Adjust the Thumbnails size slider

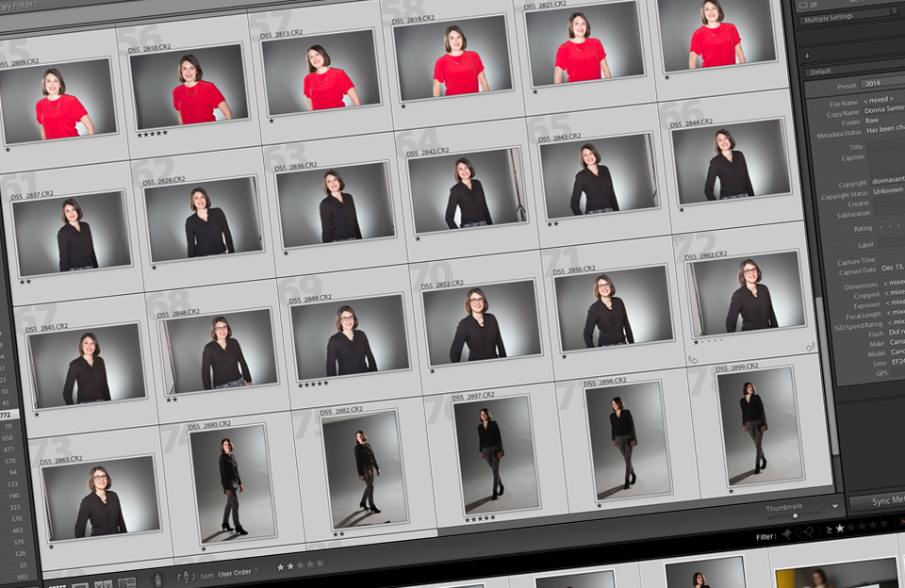[793, 514]
